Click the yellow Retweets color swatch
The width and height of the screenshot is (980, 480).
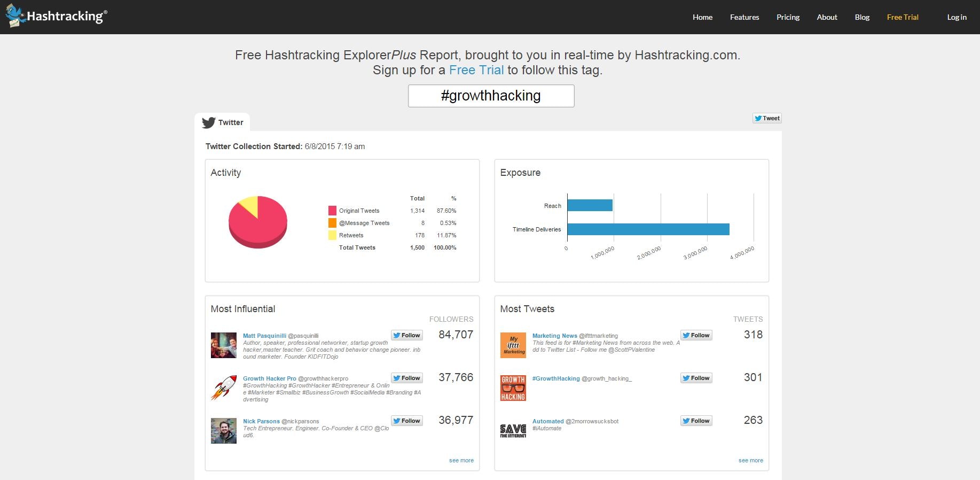[332, 235]
